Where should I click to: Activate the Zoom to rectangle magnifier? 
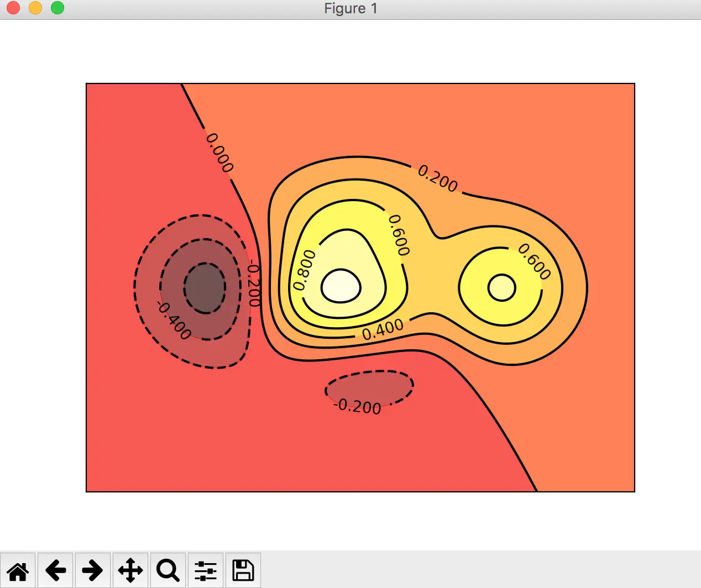coord(168,570)
